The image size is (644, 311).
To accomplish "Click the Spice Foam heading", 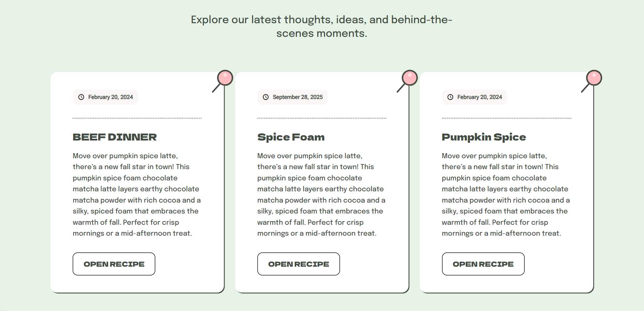I will 291,137.
